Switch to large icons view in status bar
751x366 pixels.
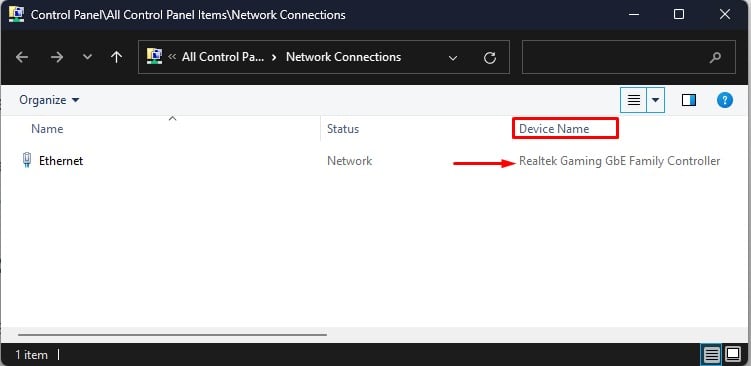click(733, 355)
